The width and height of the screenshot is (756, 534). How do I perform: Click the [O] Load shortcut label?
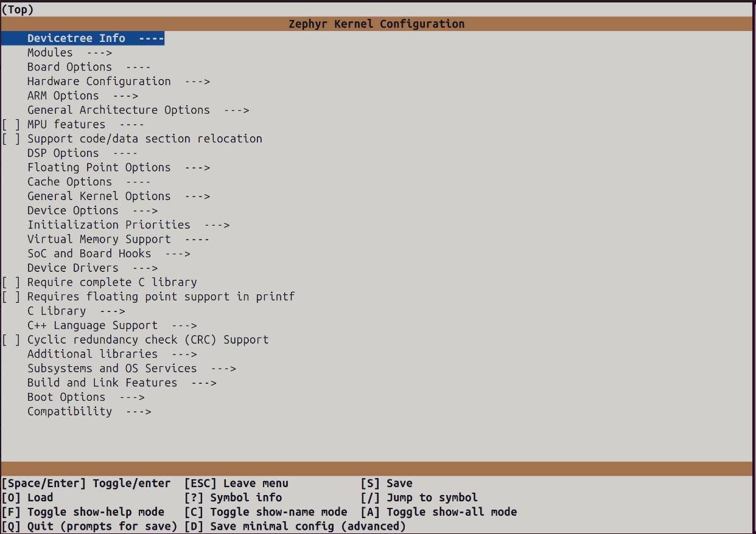[x=27, y=498]
